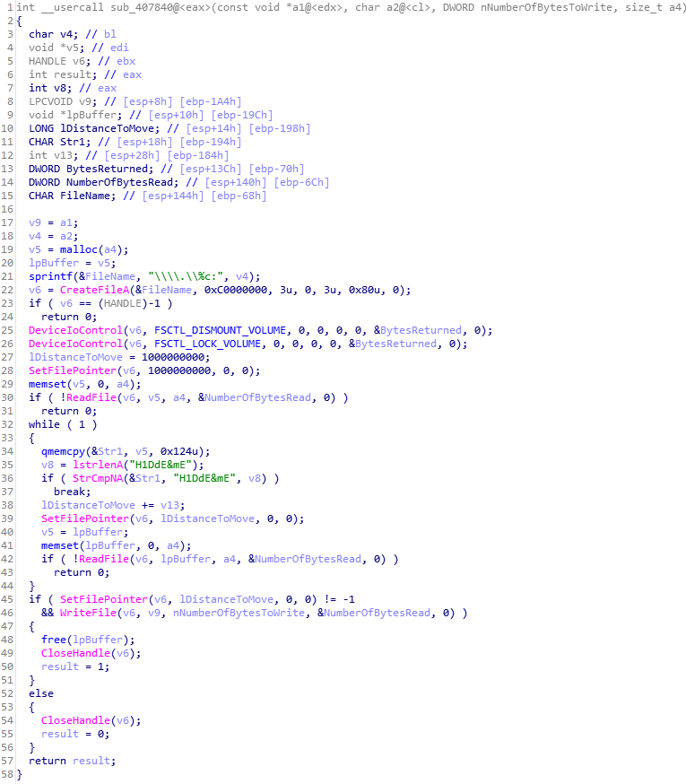The image size is (686, 784).
Task: Click the lstrlenA function call
Action: click(x=98, y=465)
